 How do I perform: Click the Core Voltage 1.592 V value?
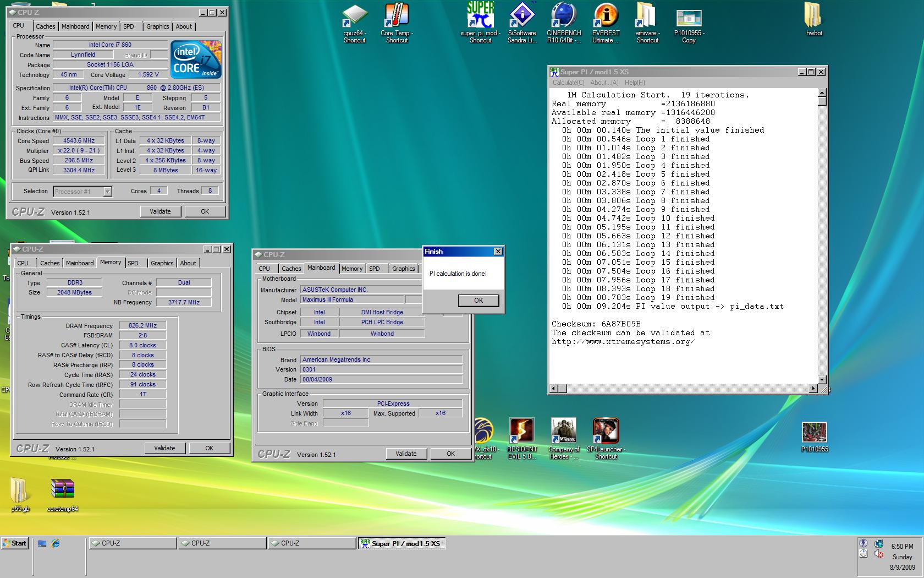(x=148, y=75)
